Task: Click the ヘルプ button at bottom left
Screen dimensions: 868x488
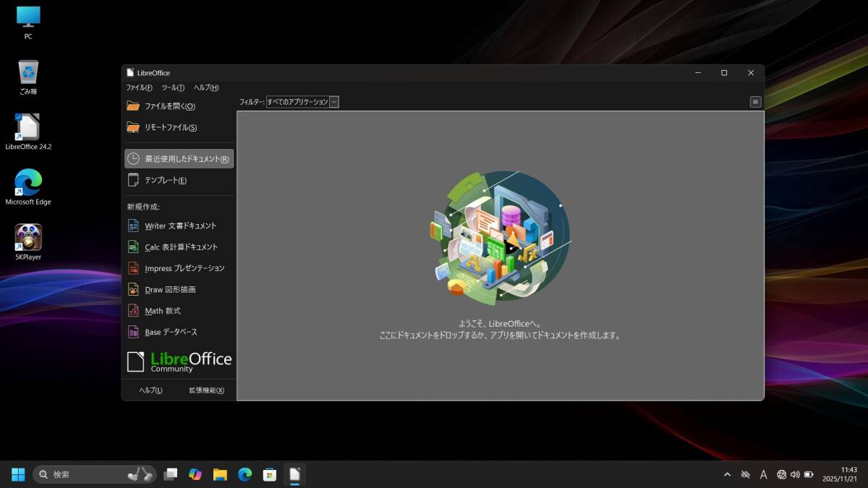Action: pos(150,390)
